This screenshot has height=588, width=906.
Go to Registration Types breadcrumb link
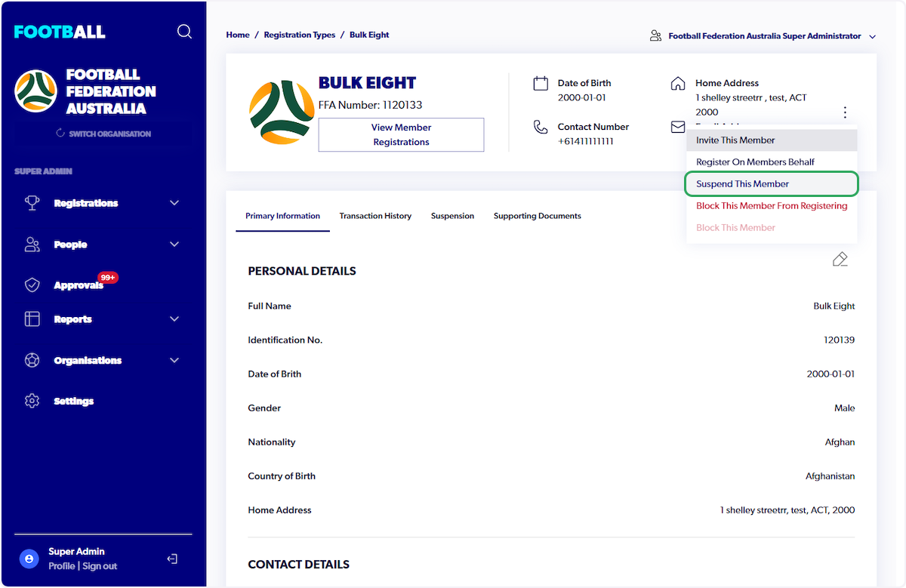(x=300, y=35)
